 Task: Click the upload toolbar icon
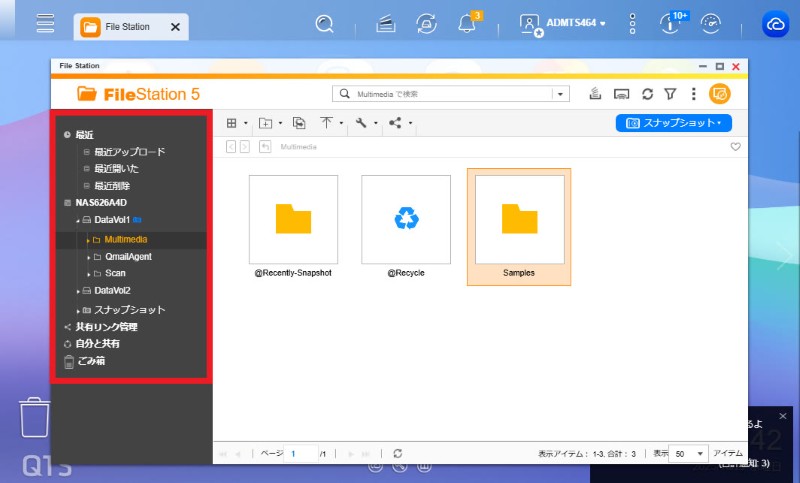point(327,123)
